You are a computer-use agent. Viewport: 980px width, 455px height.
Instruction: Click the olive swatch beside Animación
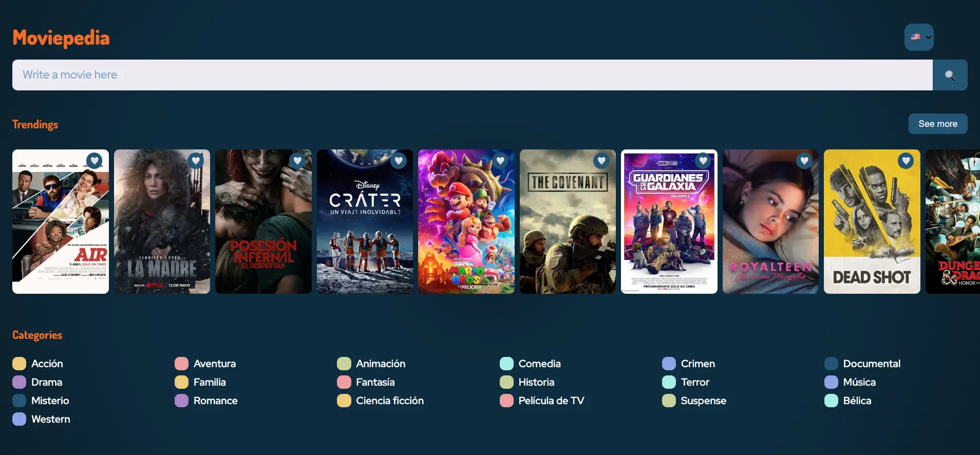point(344,364)
